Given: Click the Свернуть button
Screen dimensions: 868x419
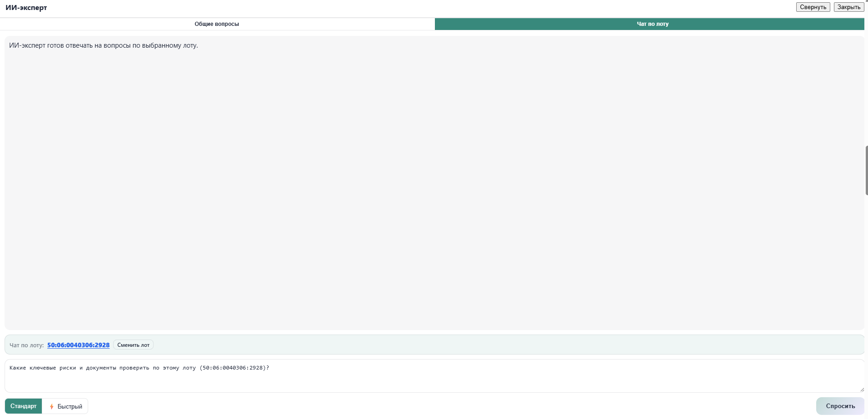Looking at the screenshot, I should (x=813, y=7).
